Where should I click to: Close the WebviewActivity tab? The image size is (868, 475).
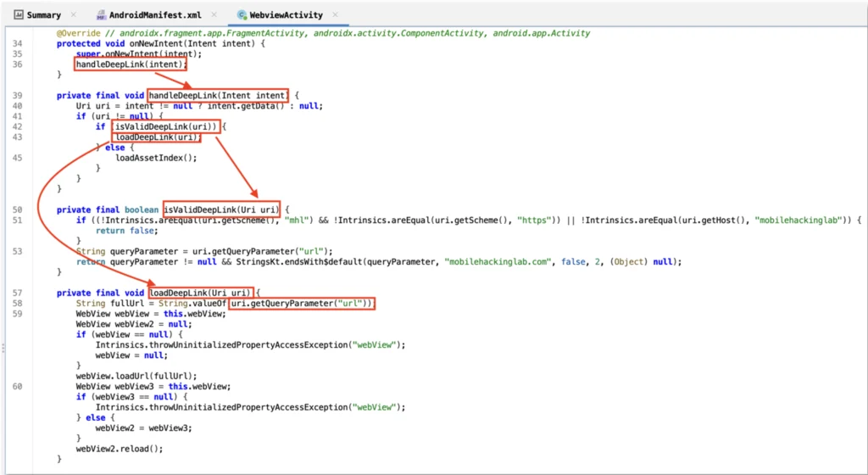pyautogui.click(x=337, y=14)
